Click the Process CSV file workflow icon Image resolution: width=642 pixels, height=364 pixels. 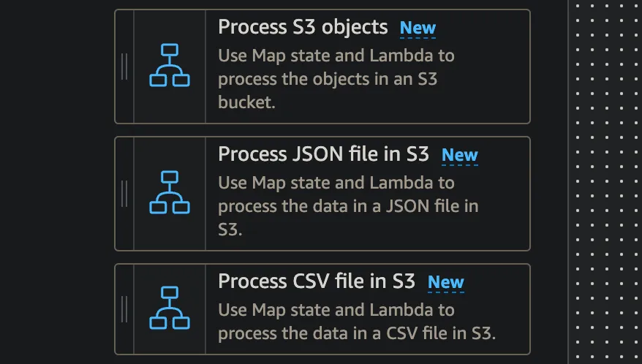tap(170, 308)
